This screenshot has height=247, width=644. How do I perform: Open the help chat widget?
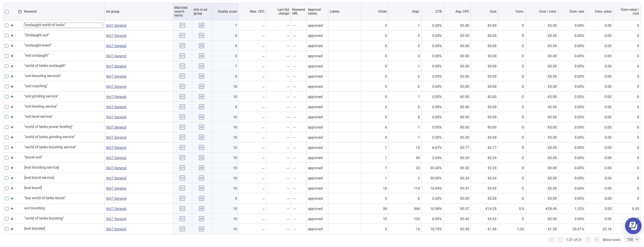coord(633,226)
